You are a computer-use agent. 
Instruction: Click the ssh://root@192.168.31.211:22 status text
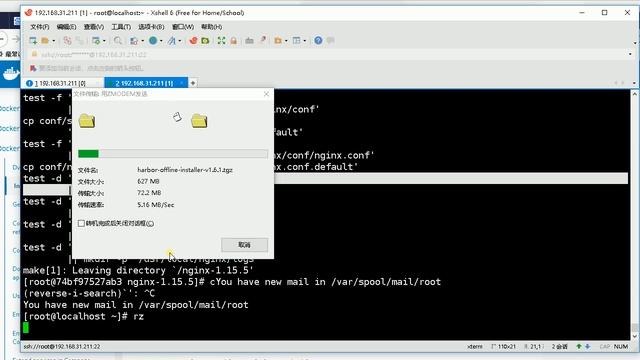[x=62, y=347]
